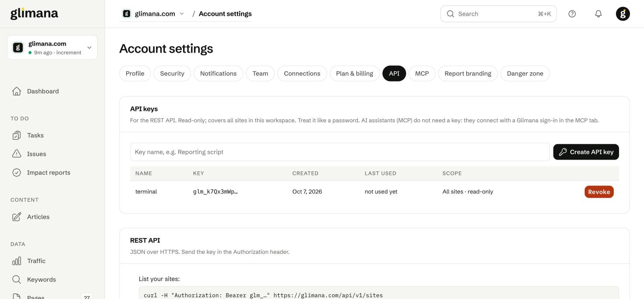Switch to the Plan & billing tab
644x299 pixels.
click(x=354, y=73)
